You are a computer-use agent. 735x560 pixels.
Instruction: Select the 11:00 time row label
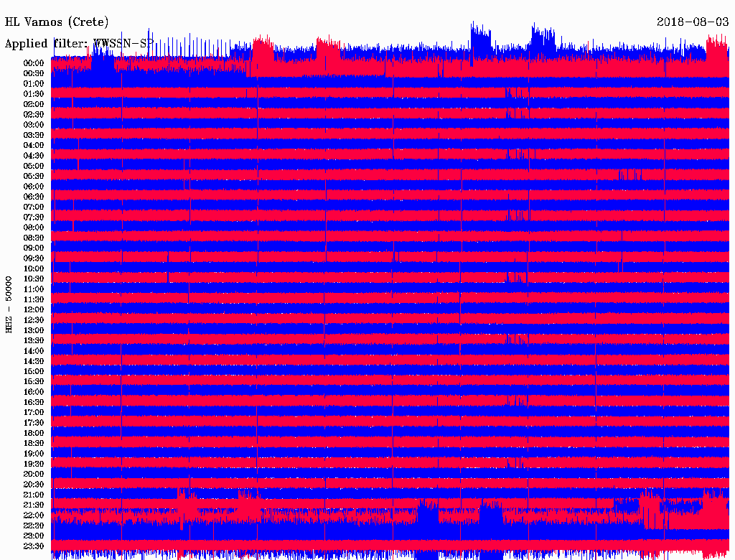click(x=34, y=289)
